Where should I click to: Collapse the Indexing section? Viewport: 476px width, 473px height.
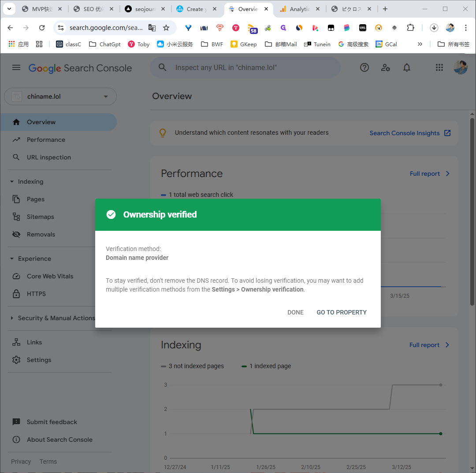(27, 181)
